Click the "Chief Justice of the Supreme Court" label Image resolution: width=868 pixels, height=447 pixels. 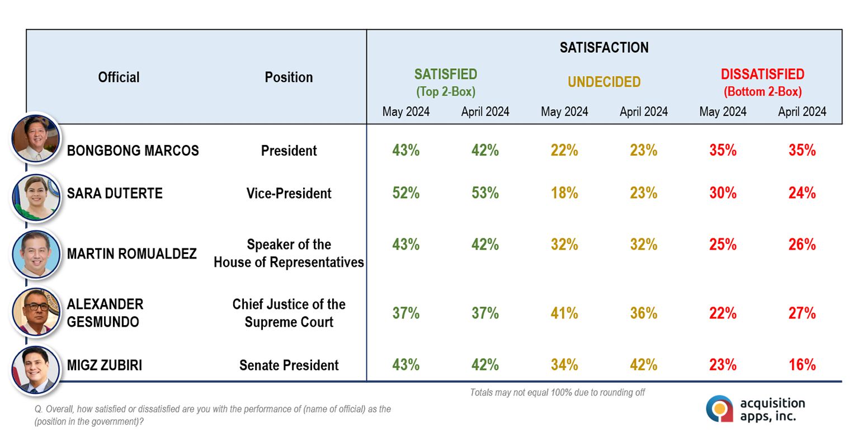click(289, 313)
